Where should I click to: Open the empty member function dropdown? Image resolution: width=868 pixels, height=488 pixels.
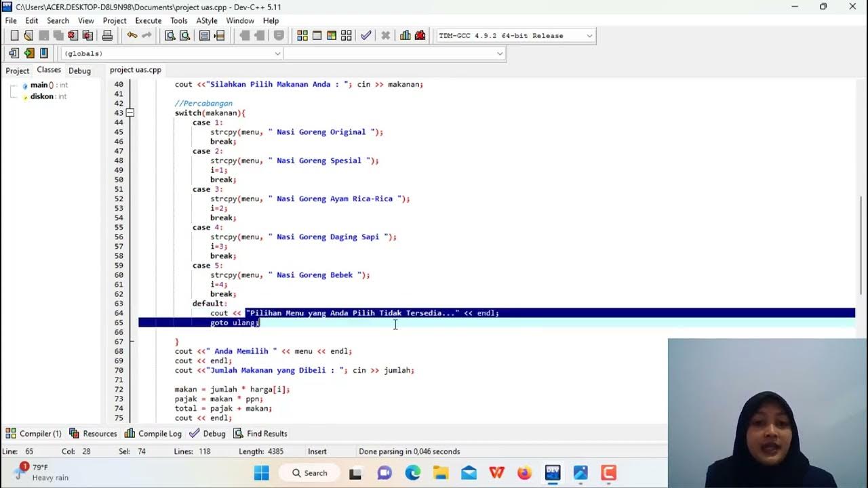(500, 54)
